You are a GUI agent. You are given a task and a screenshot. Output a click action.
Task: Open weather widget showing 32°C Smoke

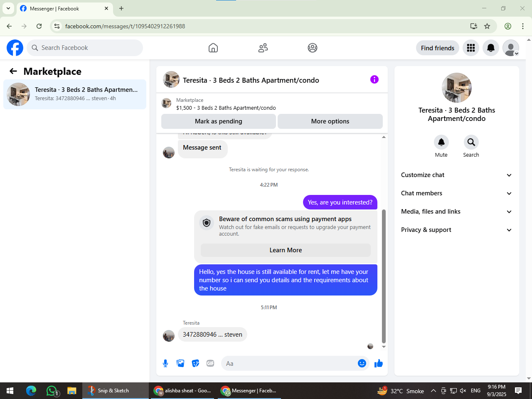pyautogui.click(x=400, y=391)
